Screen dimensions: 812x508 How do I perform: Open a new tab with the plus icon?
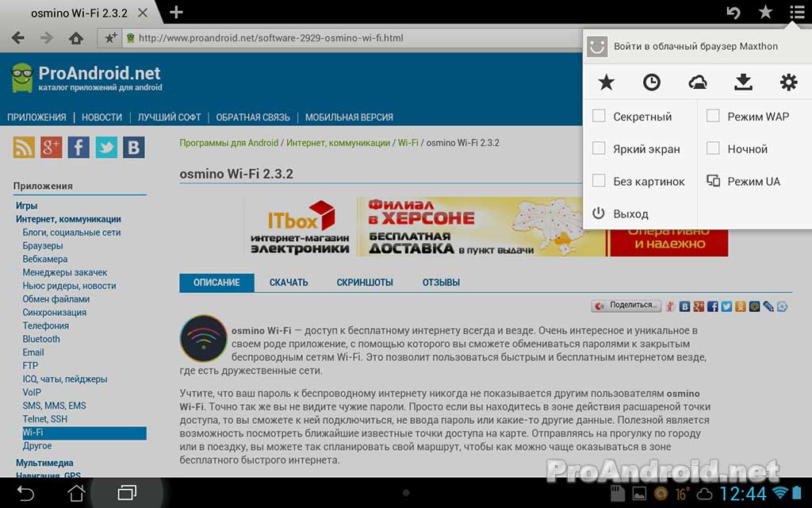click(176, 12)
